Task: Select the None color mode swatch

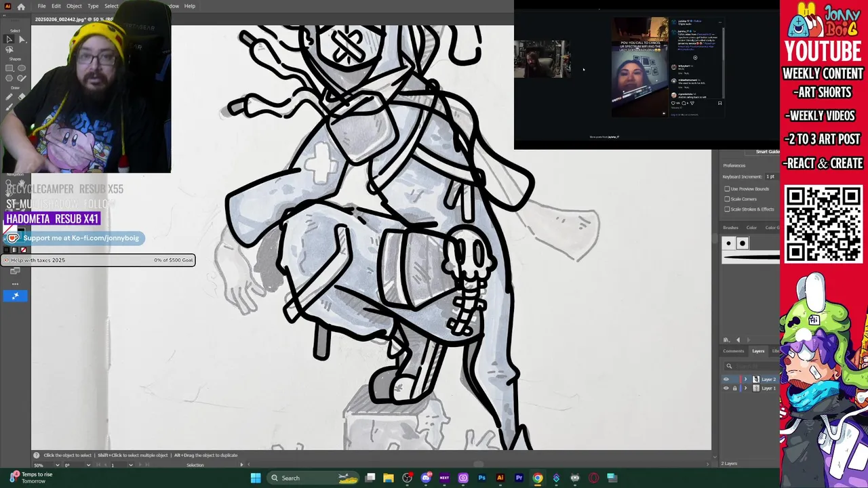Action: (23, 249)
